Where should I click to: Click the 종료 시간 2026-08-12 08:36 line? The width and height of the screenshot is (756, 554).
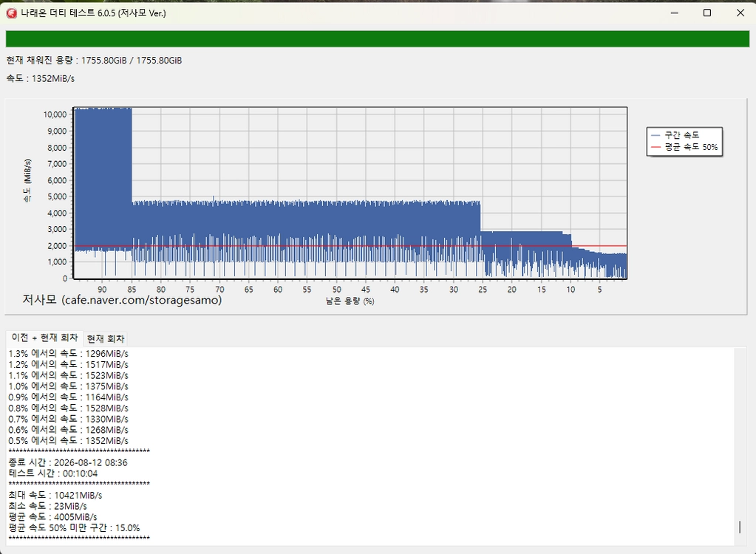pos(68,462)
